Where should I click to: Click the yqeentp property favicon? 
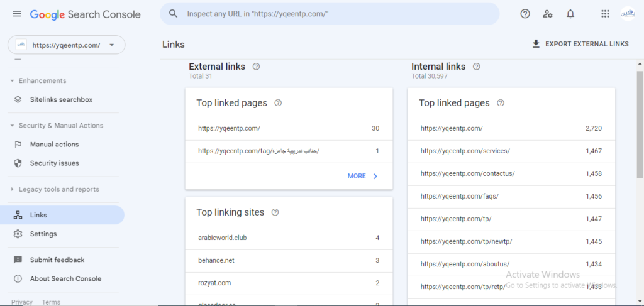[x=21, y=45]
